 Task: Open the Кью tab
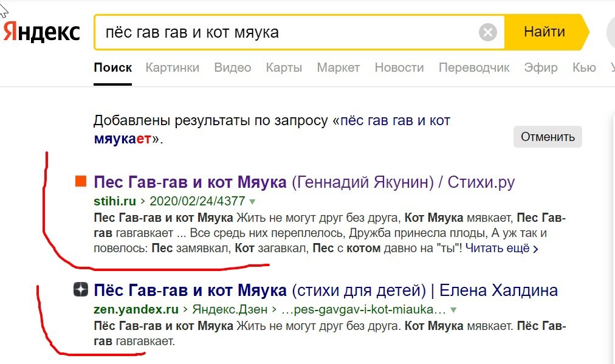583,68
